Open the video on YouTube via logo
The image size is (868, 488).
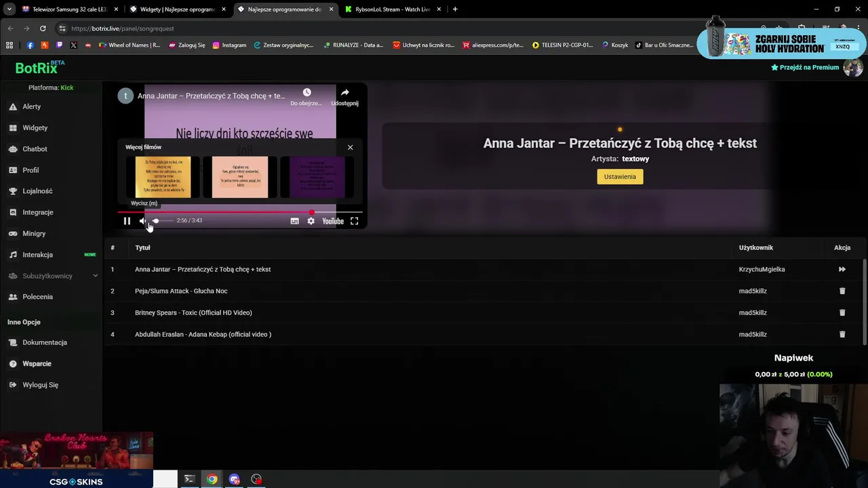coord(333,221)
